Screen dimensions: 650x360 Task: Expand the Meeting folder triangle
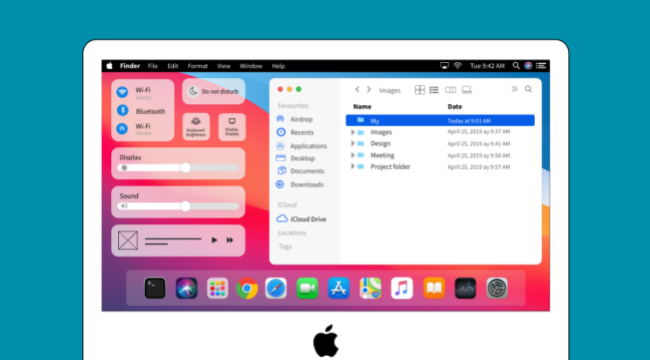click(x=353, y=155)
